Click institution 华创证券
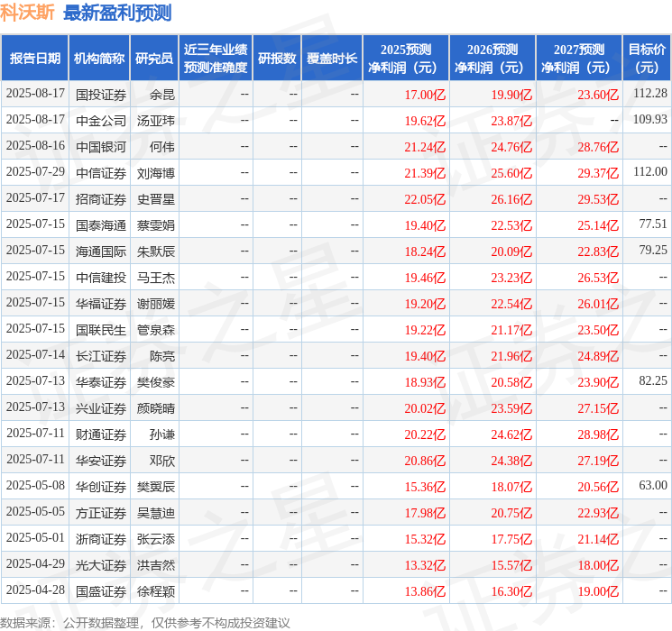The height and width of the screenshot is (631, 672). coord(101,486)
